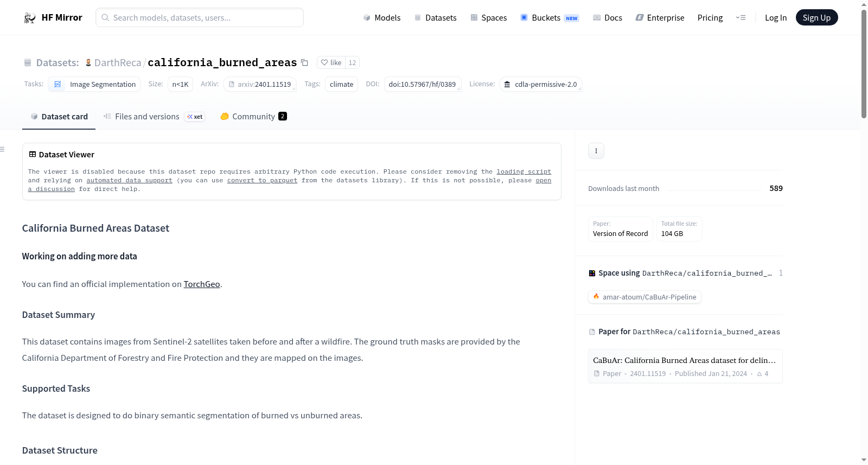Follow the convert to parquet link
Viewport: 868px width, 465px height.
[x=262, y=180]
